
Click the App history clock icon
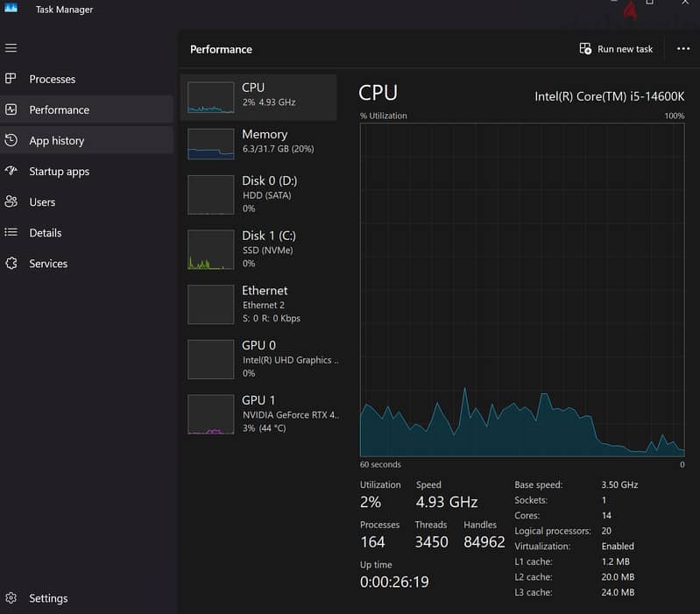pyautogui.click(x=11, y=140)
